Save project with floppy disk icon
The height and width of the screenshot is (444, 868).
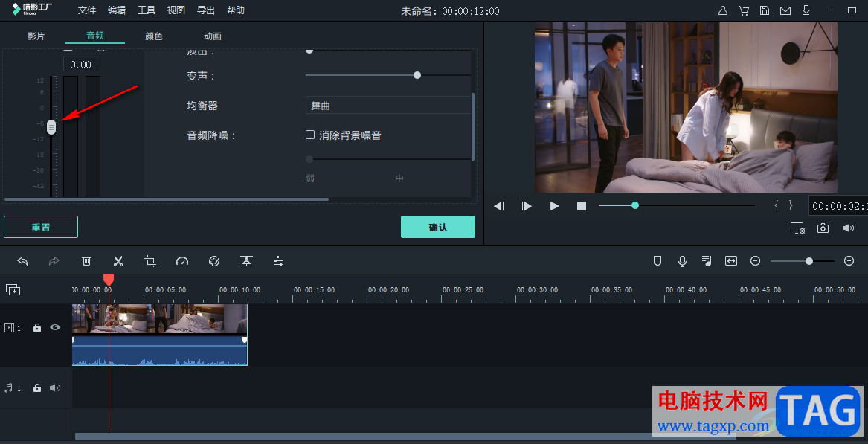coord(765,10)
